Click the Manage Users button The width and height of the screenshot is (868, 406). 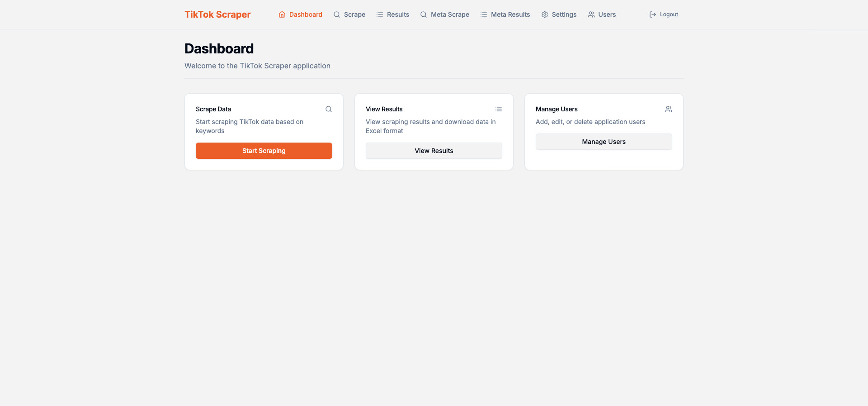[x=604, y=142]
